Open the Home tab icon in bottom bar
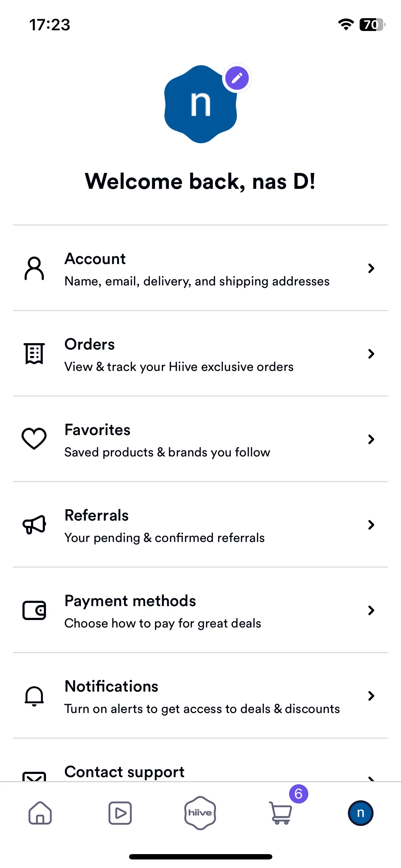 40,813
